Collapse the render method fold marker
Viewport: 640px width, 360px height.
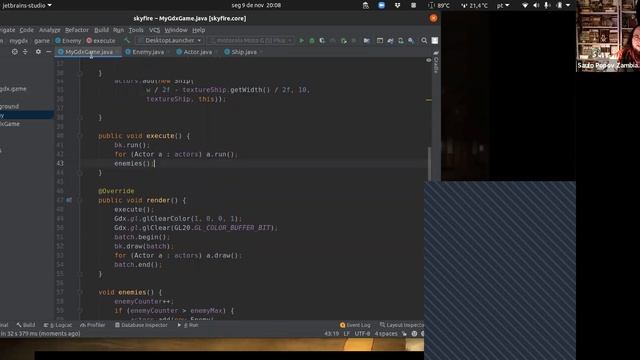coord(80,200)
